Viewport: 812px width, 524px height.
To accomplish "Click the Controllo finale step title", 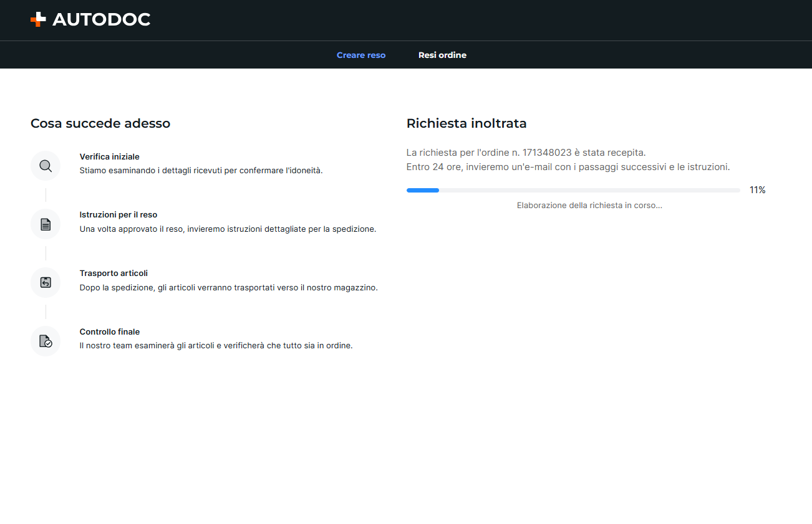I will [110, 331].
